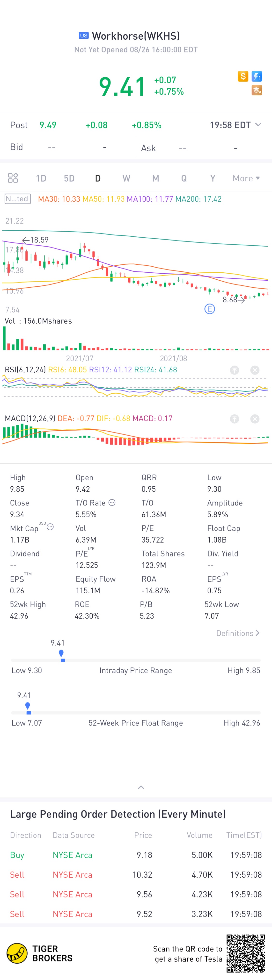Close the MACD indicator panel

[x=255, y=419]
